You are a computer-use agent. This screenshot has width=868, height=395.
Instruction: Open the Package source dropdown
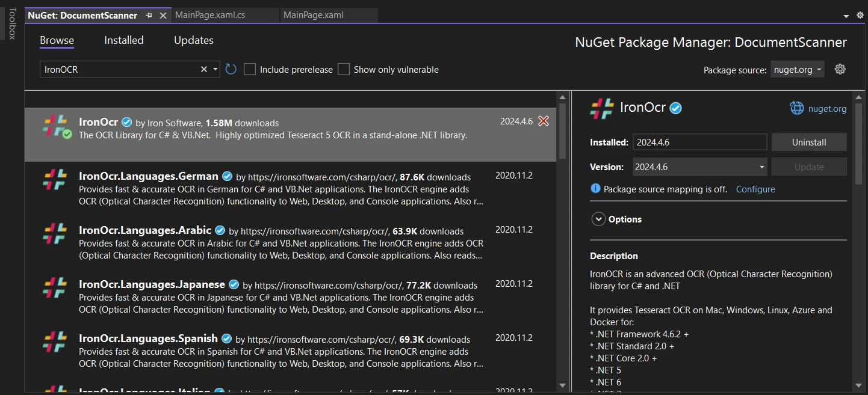[x=798, y=70]
